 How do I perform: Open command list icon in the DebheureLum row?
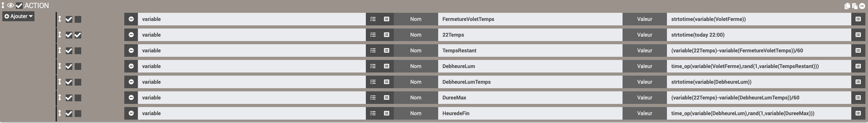(x=386, y=66)
